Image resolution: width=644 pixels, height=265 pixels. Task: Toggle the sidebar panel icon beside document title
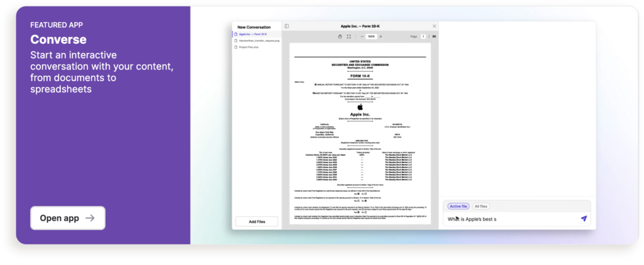pyautogui.click(x=287, y=26)
